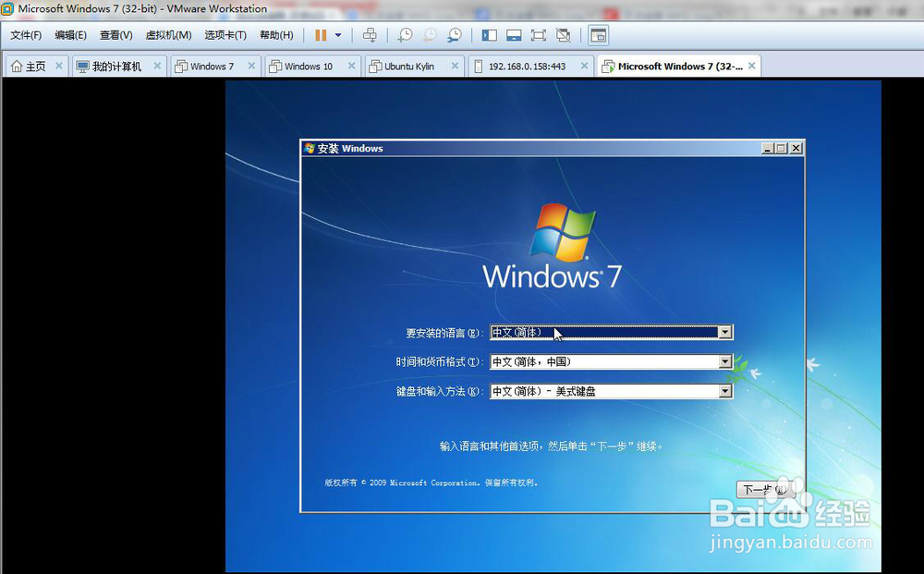Close the Microsoft Windows 7 (32-bit) tab
924x574 pixels.
click(x=752, y=66)
